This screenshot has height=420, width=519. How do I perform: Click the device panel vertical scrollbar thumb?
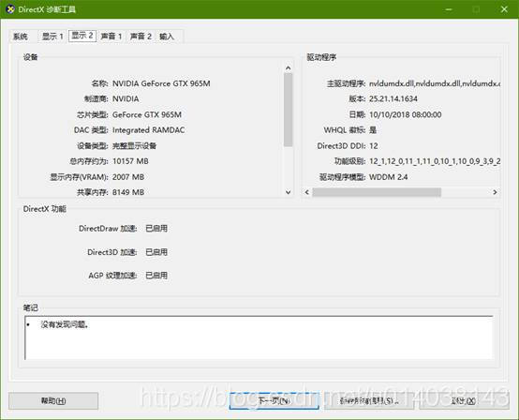288,110
